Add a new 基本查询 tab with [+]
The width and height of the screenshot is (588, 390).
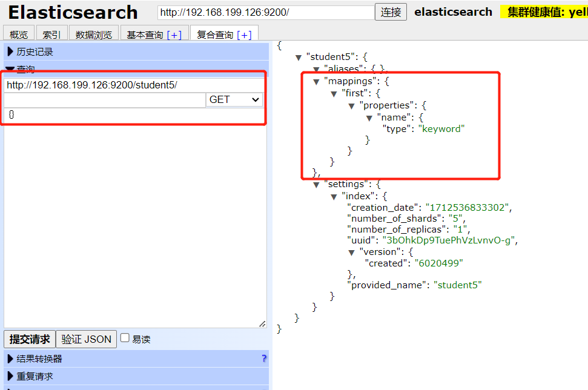pyautogui.click(x=174, y=35)
